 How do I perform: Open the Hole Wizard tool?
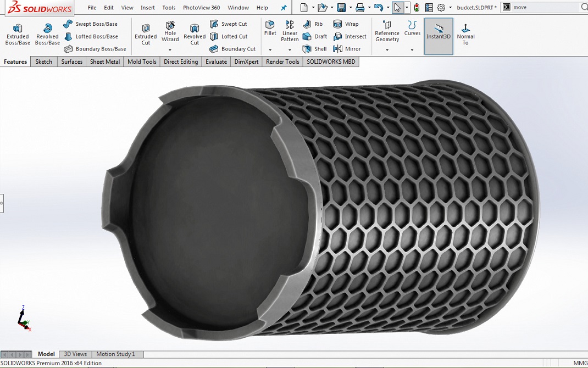[170, 31]
